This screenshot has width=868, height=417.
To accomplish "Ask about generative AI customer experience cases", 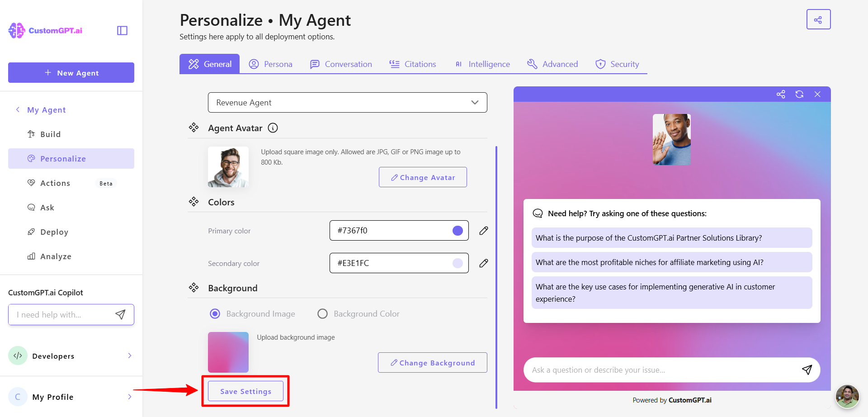I will coord(672,293).
